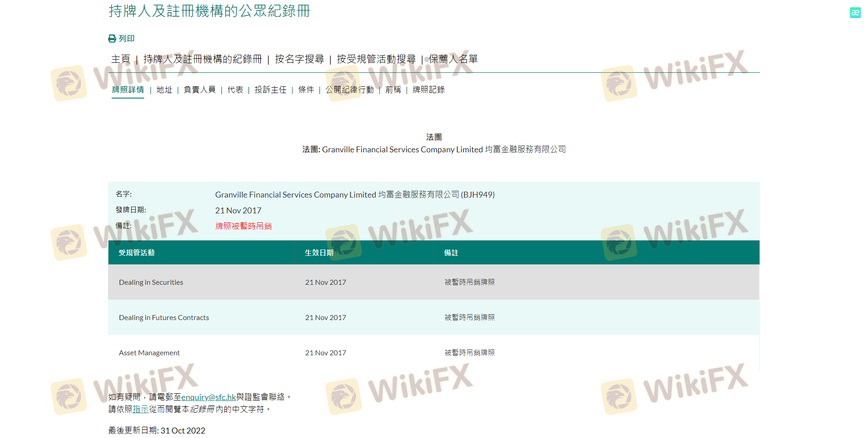The height and width of the screenshot is (438, 868).
Task: Switch to the 負責人員 tab
Action: [x=199, y=90]
